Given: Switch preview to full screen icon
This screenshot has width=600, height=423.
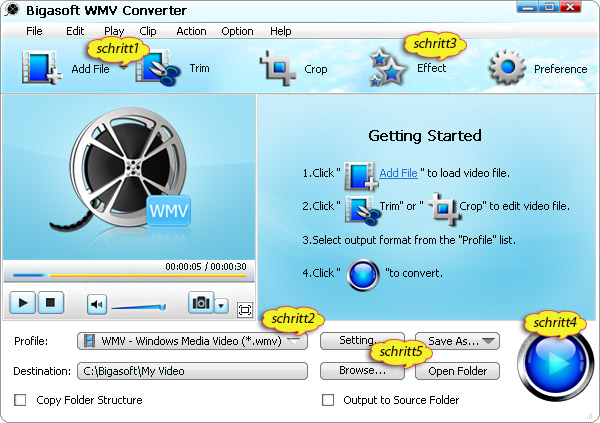Looking at the screenshot, I should (x=245, y=309).
